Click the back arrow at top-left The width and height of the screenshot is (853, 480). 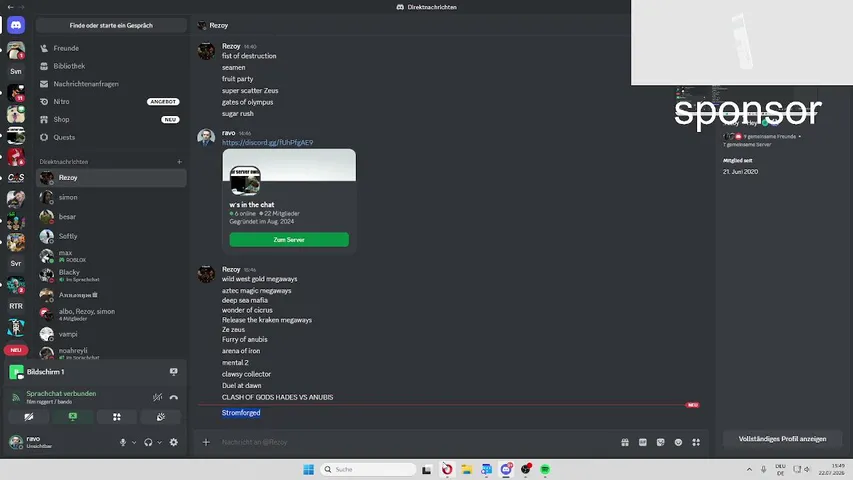pos(10,7)
